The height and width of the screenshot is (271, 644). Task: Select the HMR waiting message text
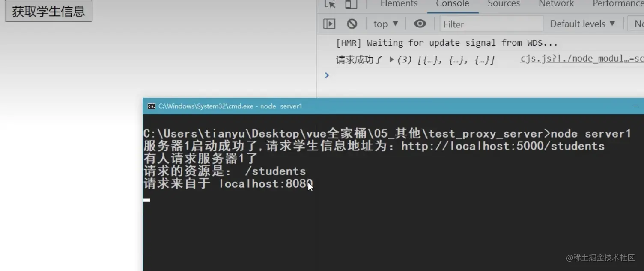(447, 43)
